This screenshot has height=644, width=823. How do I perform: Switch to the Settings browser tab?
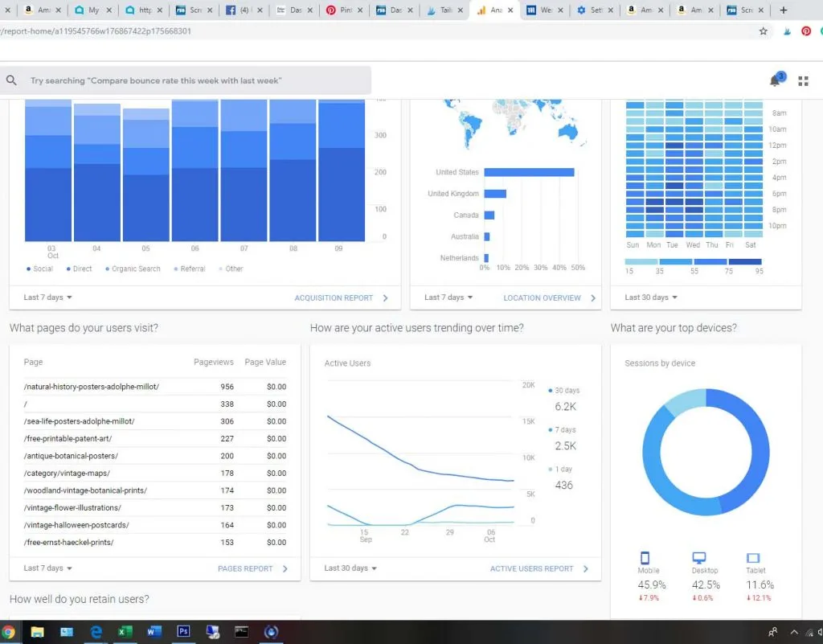click(x=595, y=10)
